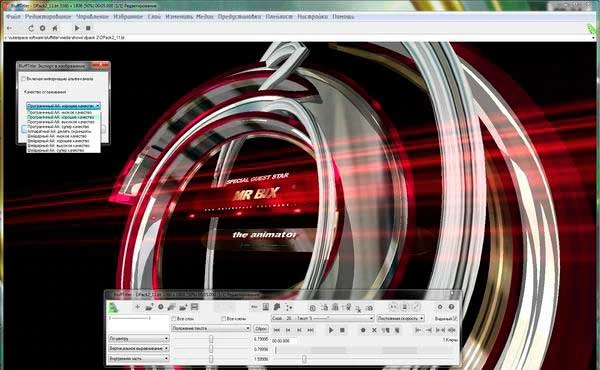Stop the show with main toolbar stop icon
Viewport: 600px width, 370px height.
point(88,28)
